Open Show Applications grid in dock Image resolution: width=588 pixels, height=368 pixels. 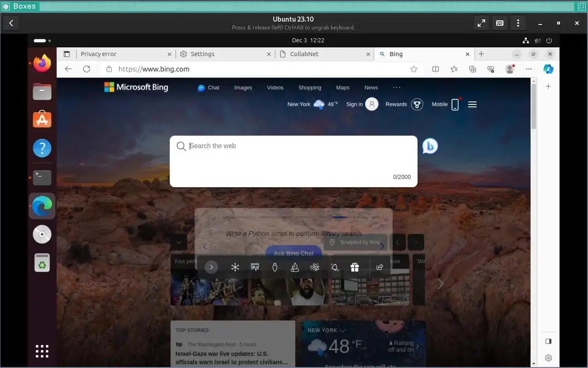coord(42,351)
